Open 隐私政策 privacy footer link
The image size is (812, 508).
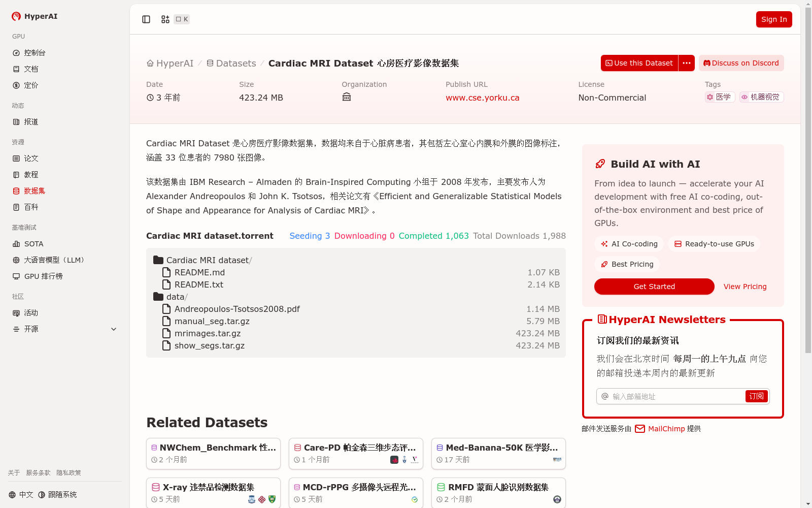(x=69, y=473)
